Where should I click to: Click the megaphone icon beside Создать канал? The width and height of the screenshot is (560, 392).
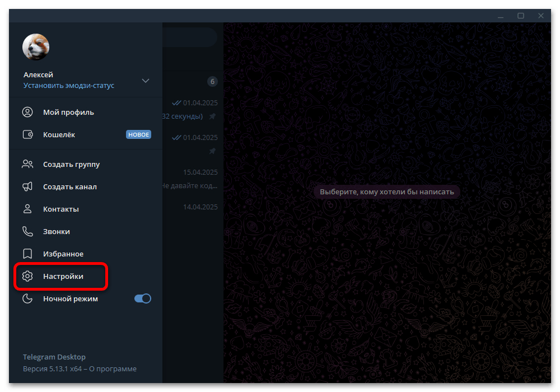(x=27, y=186)
